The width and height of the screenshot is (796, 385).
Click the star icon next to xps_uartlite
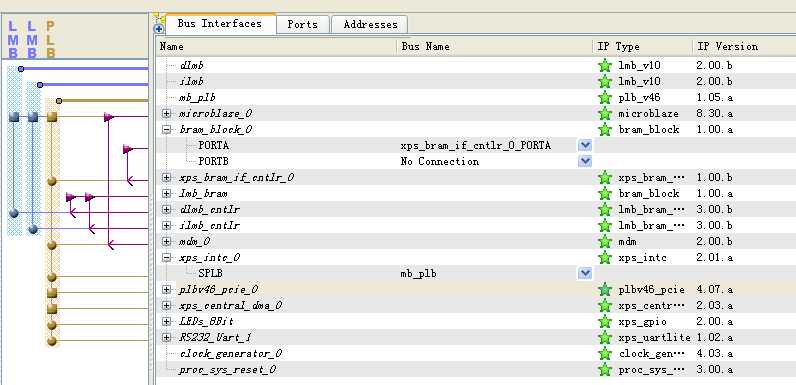pos(605,338)
